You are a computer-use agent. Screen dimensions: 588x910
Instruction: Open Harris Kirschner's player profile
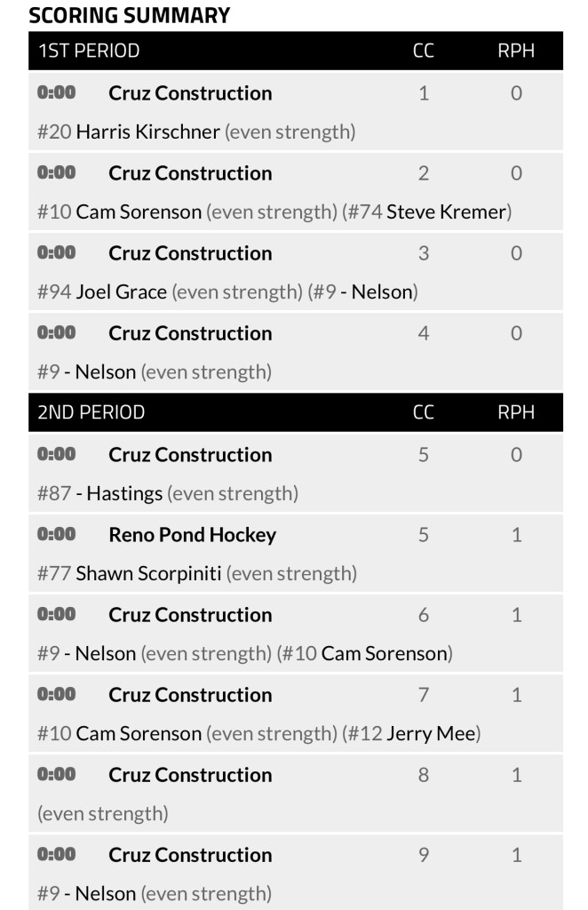click(x=147, y=132)
